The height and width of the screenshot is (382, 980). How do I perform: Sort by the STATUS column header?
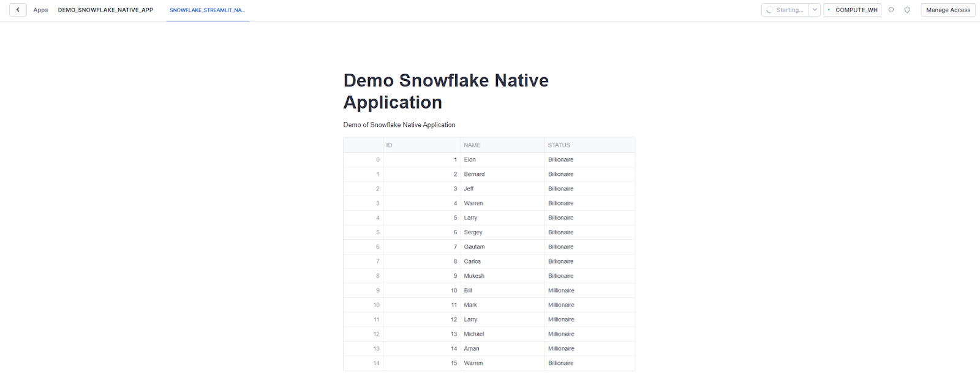tap(590, 145)
